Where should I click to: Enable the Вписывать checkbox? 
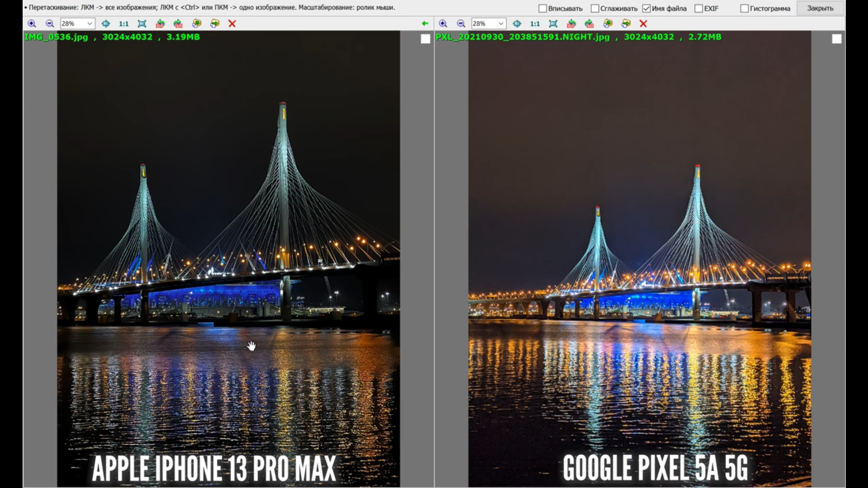(x=543, y=9)
